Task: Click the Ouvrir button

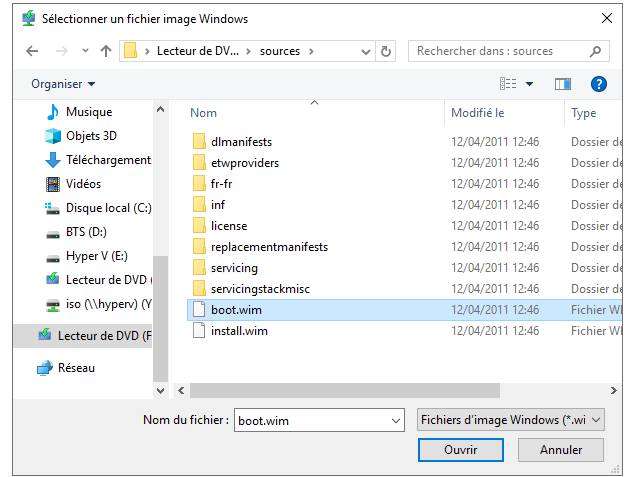Action: pyautogui.click(x=460, y=450)
